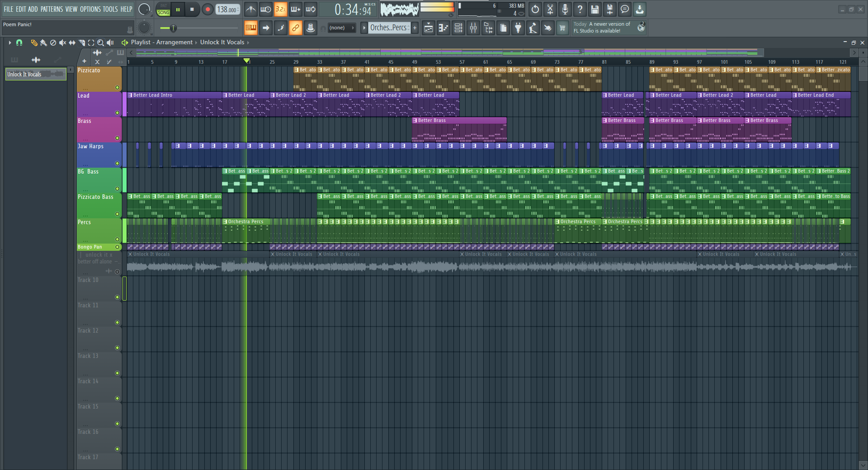Screen dimensions: 868x470
Task: Switch PAT/SONG mode toggle
Action: (x=163, y=9)
